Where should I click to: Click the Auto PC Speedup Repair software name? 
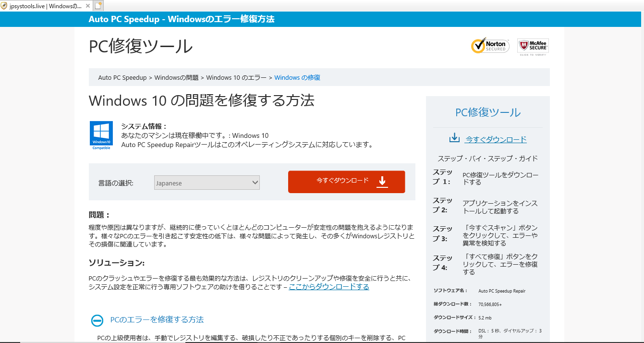pyautogui.click(x=502, y=291)
